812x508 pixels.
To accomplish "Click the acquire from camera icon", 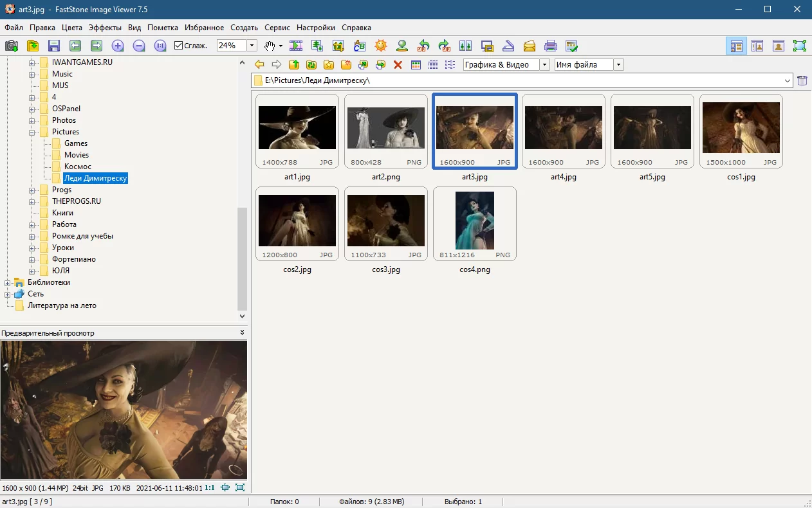I will point(12,46).
